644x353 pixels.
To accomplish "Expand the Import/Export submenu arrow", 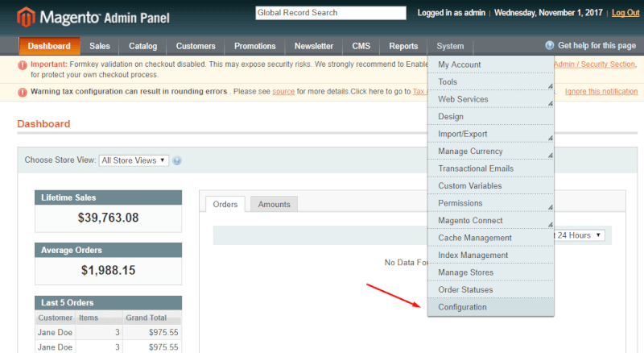I will point(550,138).
